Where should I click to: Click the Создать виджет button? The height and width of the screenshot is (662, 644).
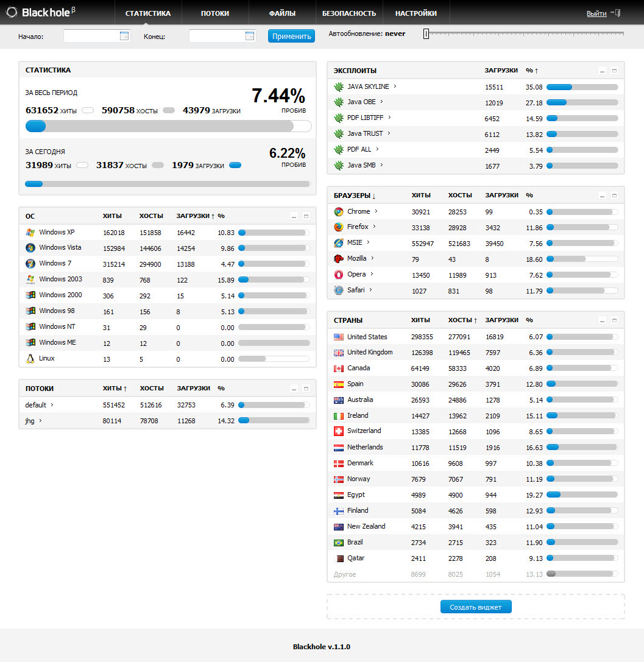point(475,607)
